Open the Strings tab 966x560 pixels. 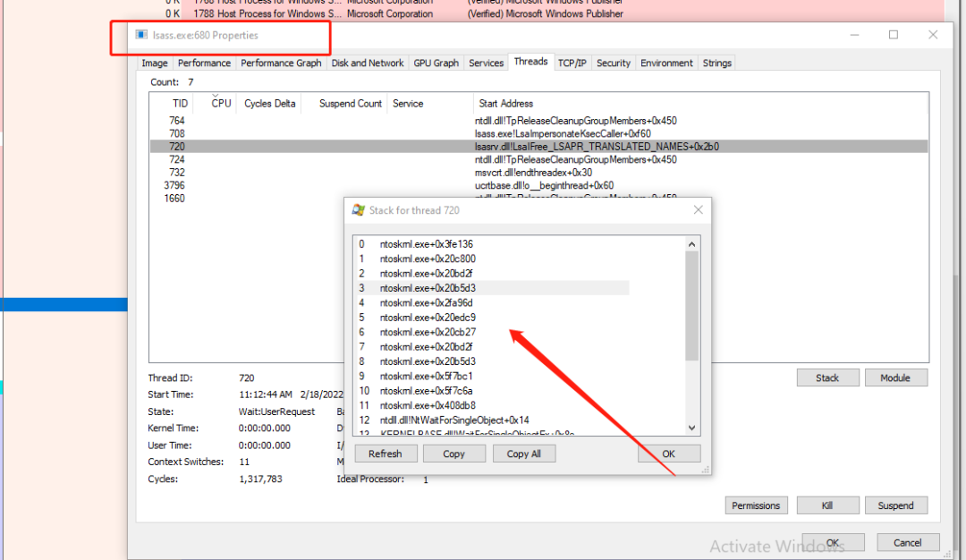tap(717, 63)
